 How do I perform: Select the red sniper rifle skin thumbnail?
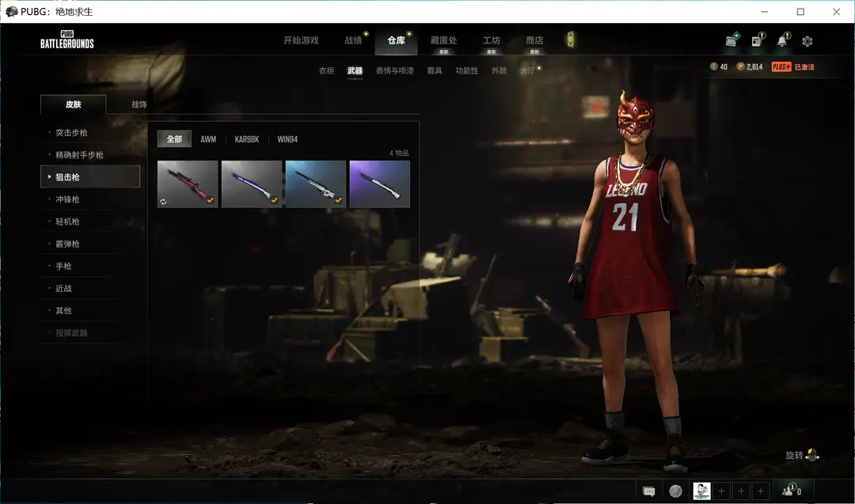click(x=188, y=184)
